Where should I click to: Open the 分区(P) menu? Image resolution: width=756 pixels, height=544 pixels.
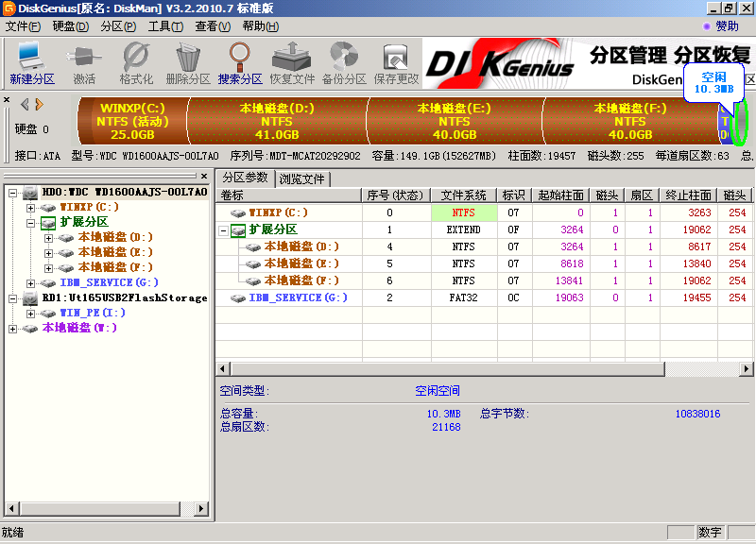coord(118,26)
